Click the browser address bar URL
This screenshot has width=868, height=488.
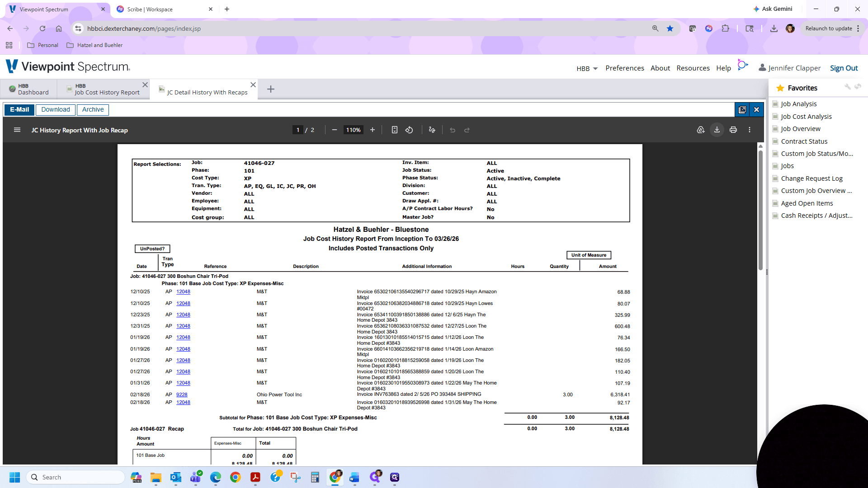[x=144, y=28]
